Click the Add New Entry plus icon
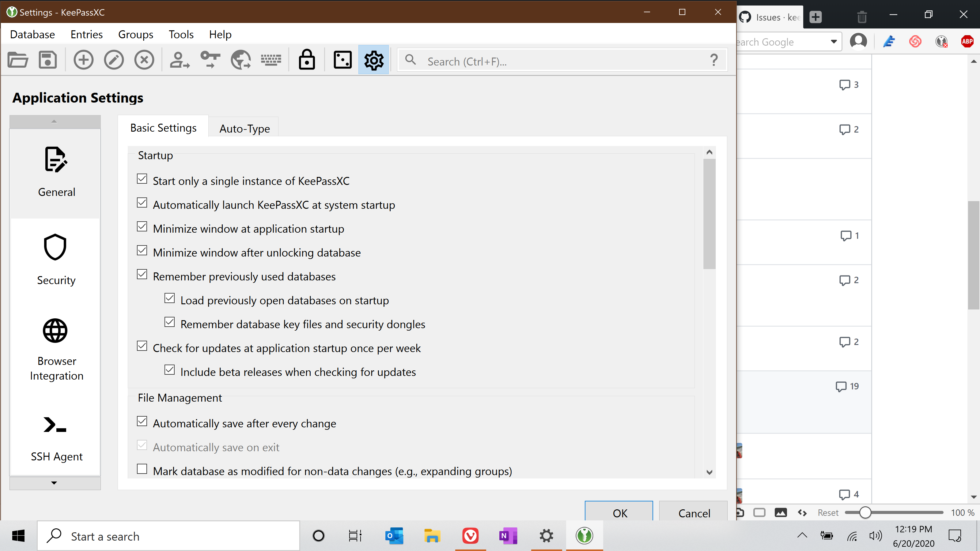Viewport: 980px width, 551px height. 83,60
